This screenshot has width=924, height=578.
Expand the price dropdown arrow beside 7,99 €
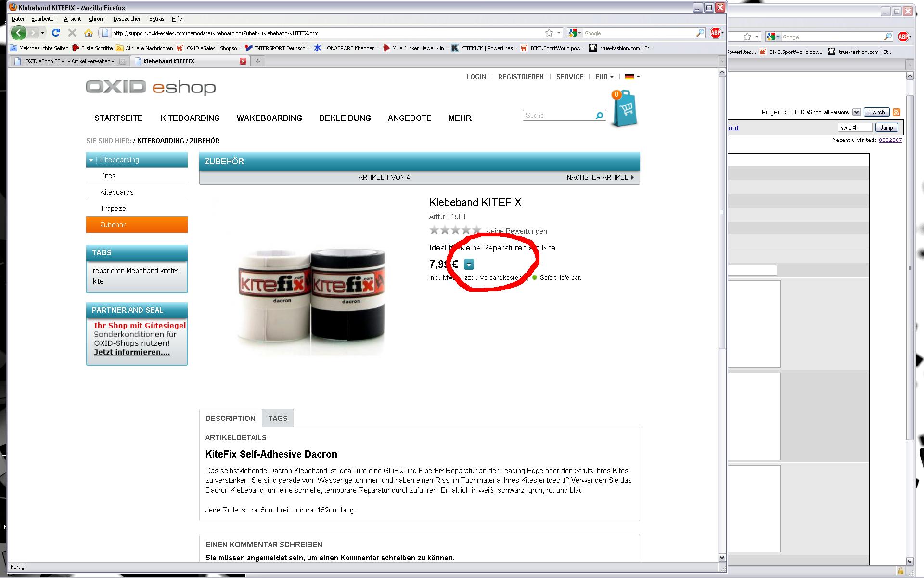pyautogui.click(x=469, y=264)
